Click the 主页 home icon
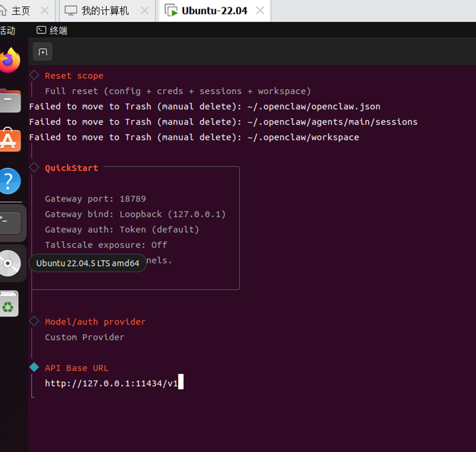The height and width of the screenshot is (452, 476). 3,11
